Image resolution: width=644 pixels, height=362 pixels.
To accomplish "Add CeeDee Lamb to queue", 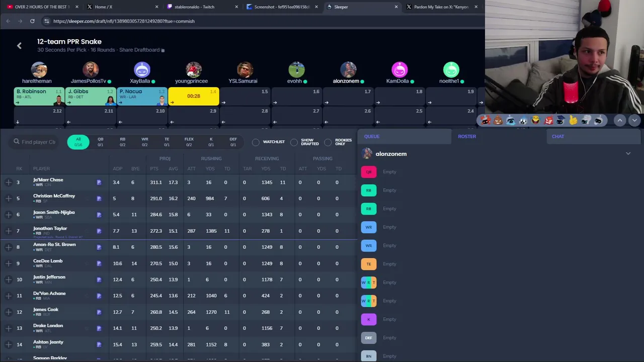I will coord(9,263).
